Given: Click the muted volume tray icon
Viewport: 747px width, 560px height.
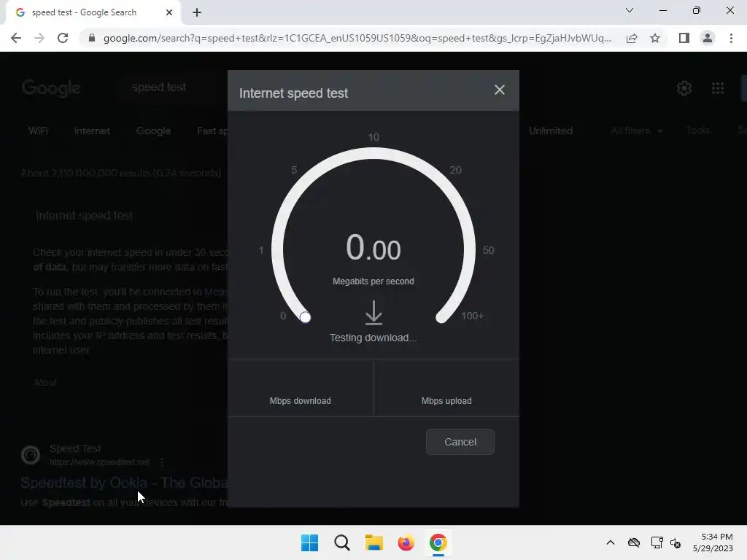Looking at the screenshot, I should coord(676,542).
